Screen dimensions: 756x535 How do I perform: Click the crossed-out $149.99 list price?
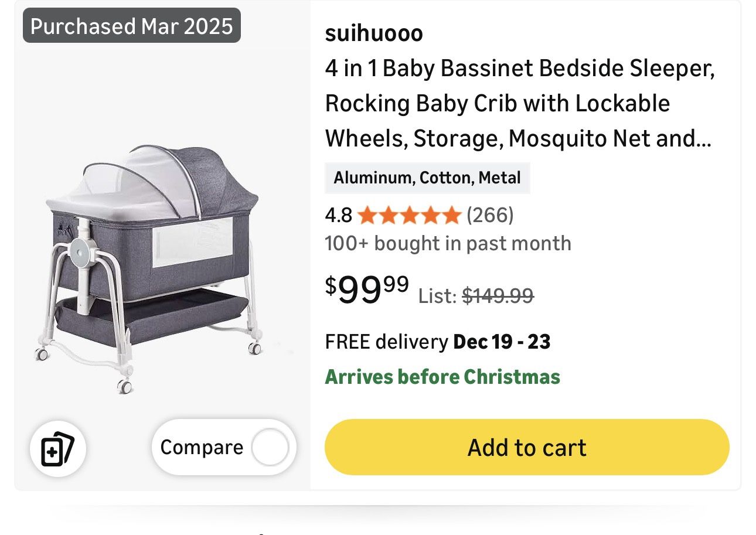tap(498, 297)
